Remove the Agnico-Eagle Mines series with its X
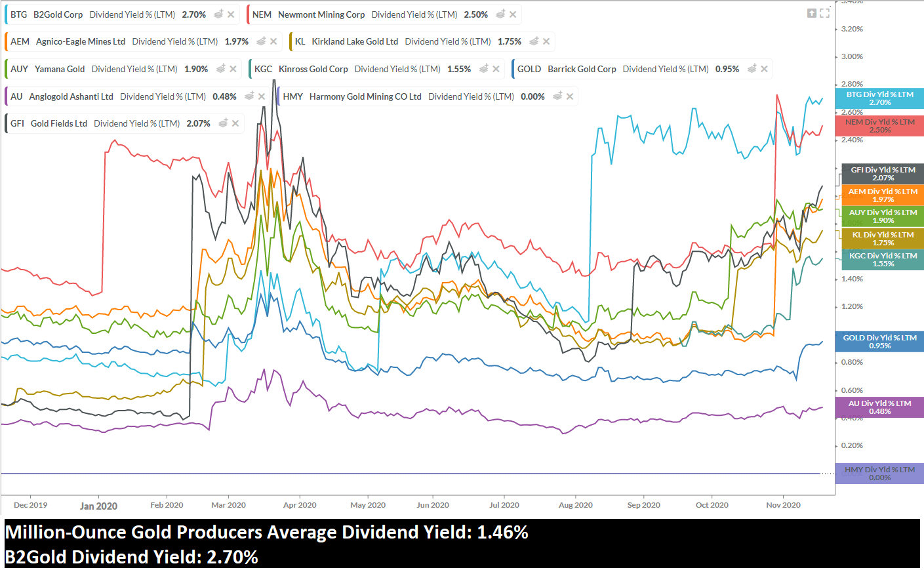This screenshot has width=924, height=570. 273,41
